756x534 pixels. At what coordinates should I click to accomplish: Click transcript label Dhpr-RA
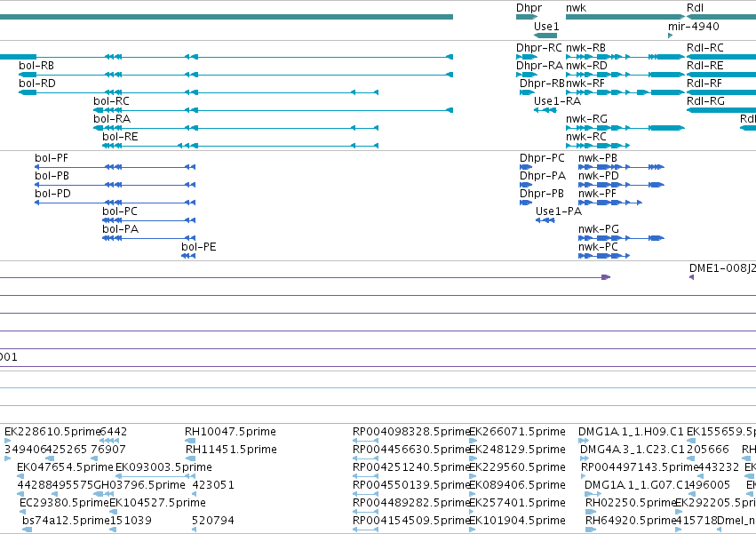539,66
